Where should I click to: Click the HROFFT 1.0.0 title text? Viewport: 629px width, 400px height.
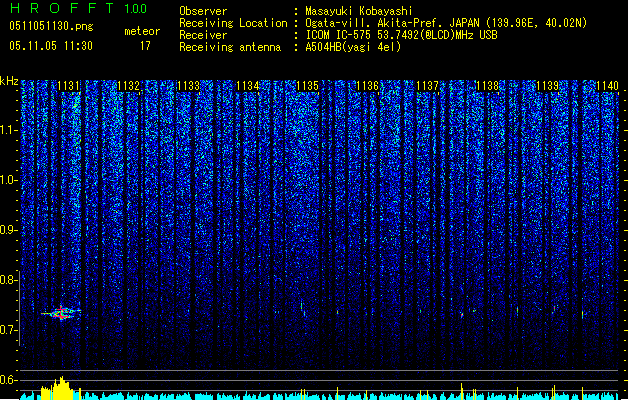78,8
